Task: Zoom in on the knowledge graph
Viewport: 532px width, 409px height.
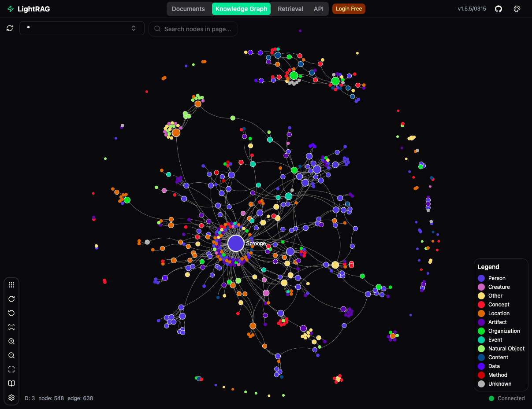Action: click(11, 341)
